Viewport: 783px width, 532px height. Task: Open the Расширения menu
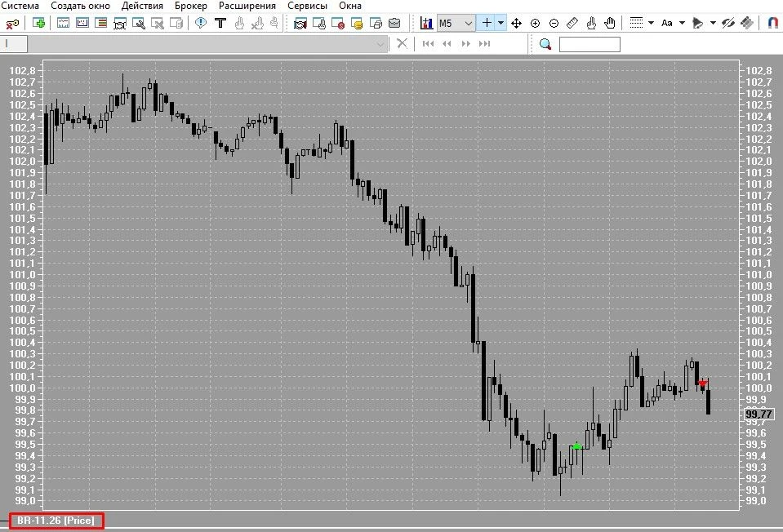coord(247,6)
